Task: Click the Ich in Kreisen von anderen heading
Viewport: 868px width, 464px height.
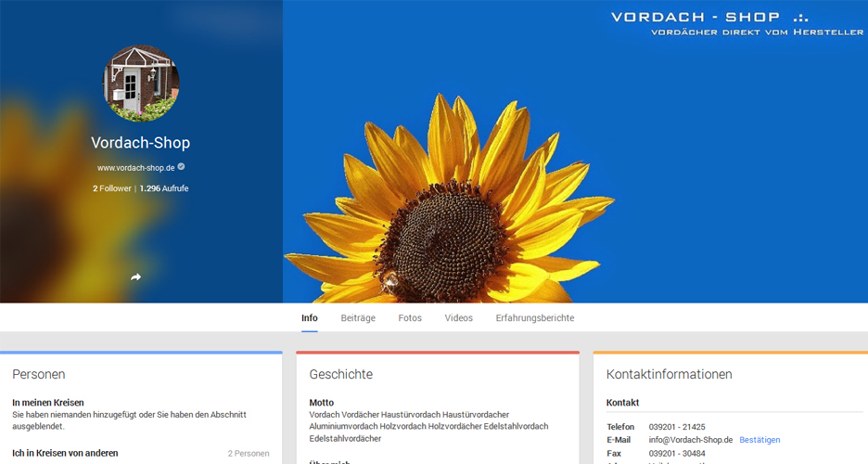Action: point(65,453)
